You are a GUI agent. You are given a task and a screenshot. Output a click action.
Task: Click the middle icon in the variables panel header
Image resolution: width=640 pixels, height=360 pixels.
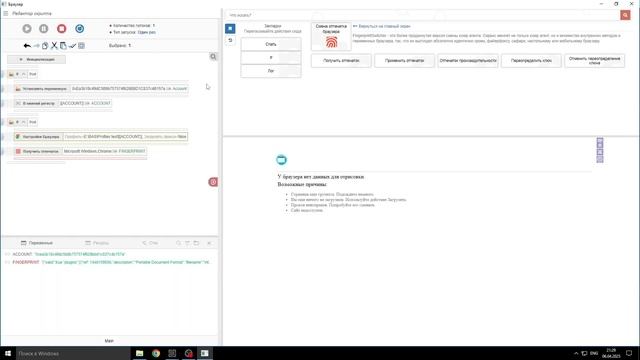pyautogui.click(x=187, y=243)
